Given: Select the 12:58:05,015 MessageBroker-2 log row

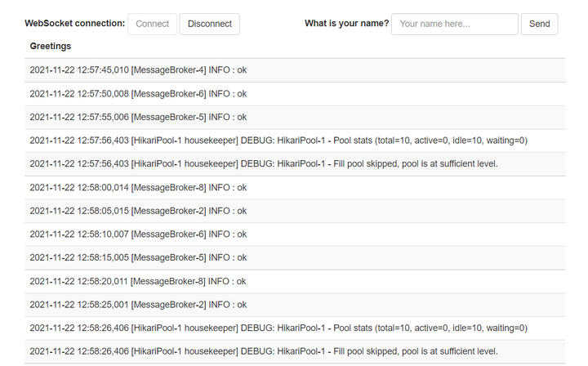Looking at the screenshot, I should point(295,211).
